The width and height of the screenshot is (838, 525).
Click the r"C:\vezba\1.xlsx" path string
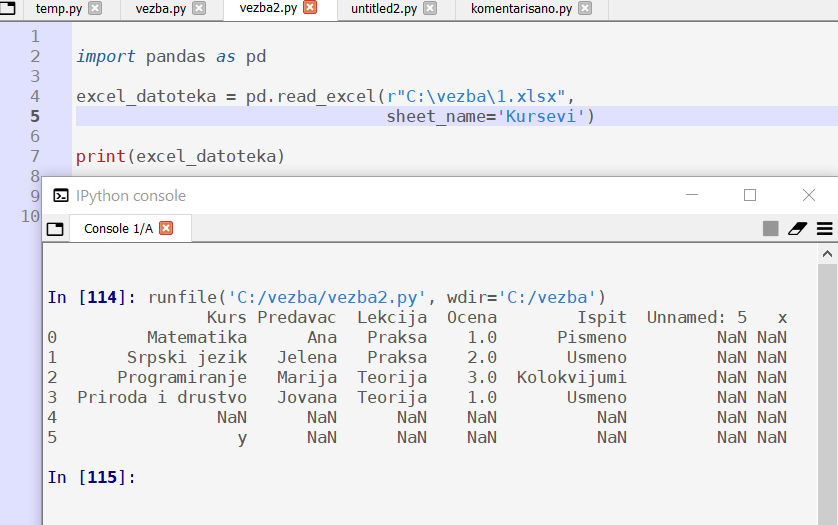pos(476,96)
